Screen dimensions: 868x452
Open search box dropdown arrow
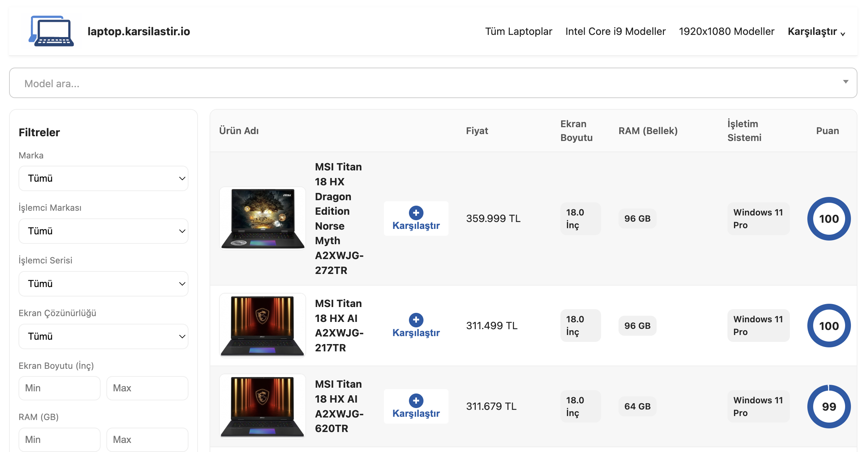point(845,82)
